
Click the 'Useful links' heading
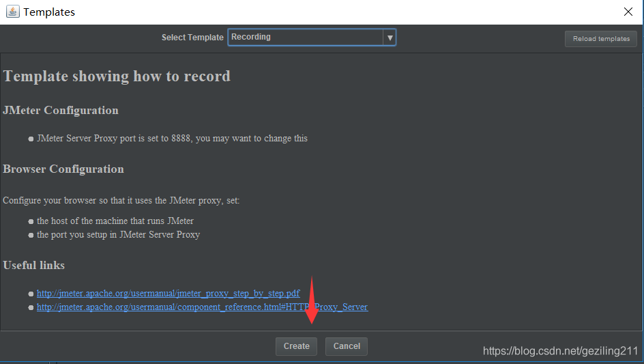[33, 265]
